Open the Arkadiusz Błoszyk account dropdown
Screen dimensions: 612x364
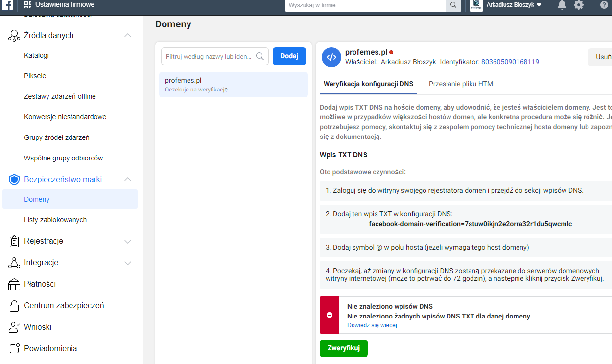click(514, 5)
